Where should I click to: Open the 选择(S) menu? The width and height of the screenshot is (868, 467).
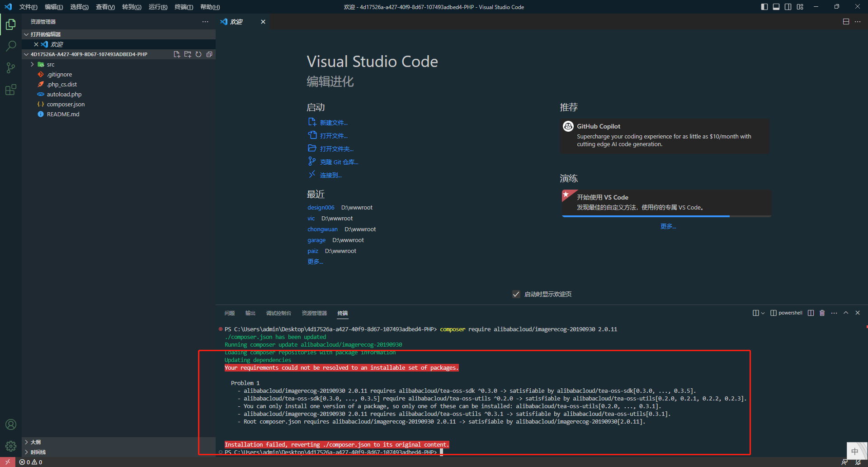coord(80,7)
